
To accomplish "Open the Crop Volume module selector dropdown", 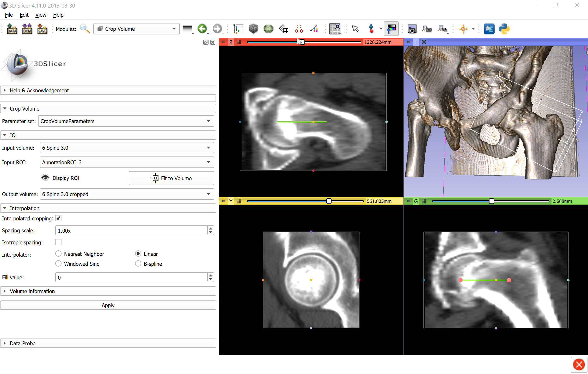I will [x=137, y=29].
